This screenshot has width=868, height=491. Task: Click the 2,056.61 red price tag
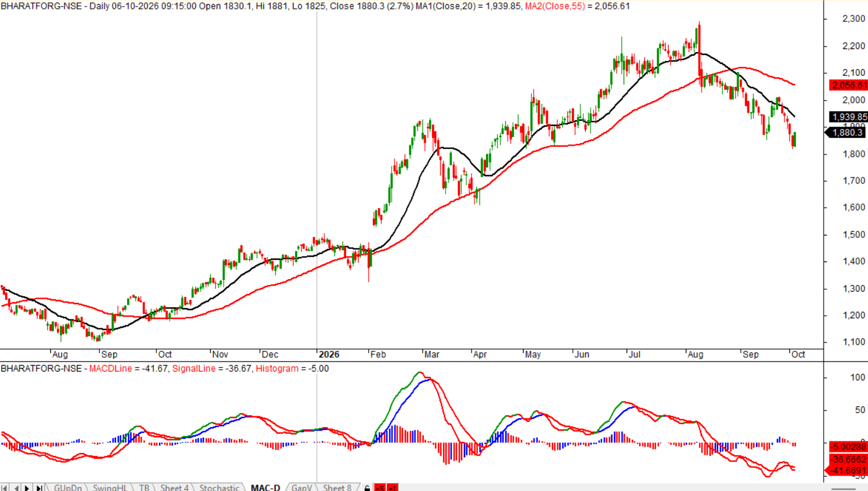click(x=848, y=85)
